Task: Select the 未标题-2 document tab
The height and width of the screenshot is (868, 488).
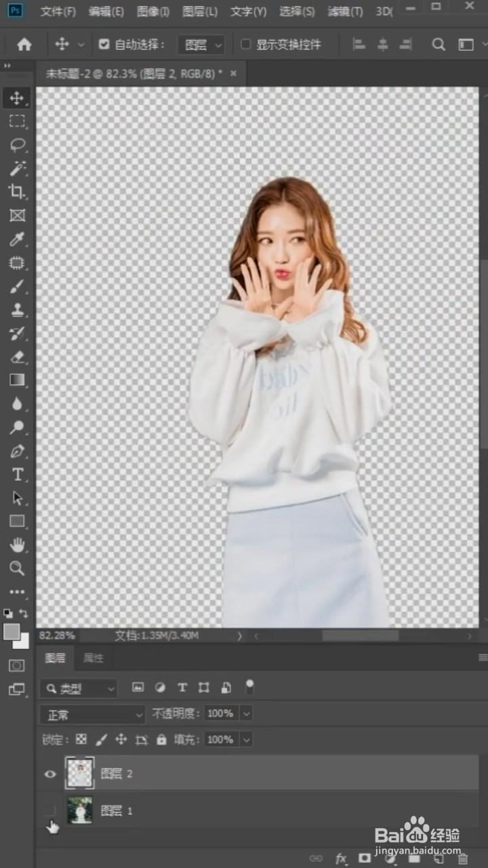Action: point(134,73)
